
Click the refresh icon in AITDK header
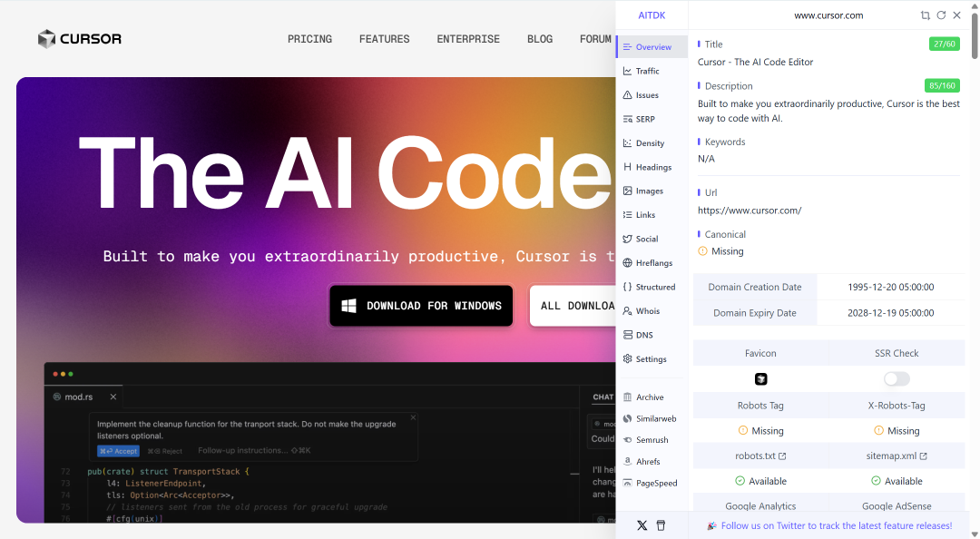(941, 15)
